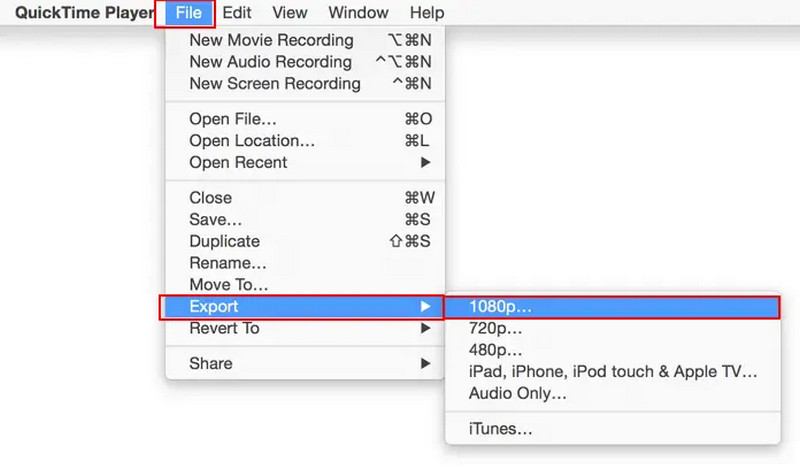This screenshot has width=800, height=469.
Task: Open the View menu
Action: click(x=290, y=13)
